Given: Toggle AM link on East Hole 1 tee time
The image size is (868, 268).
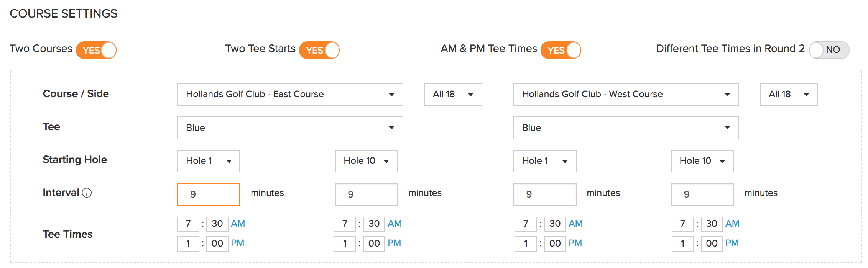Looking at the screenshot, I should click(x=238, y=224).
